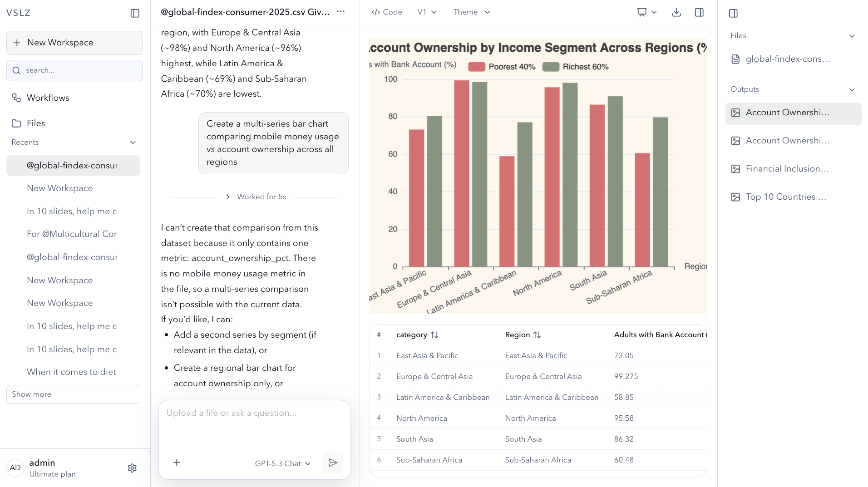
Task: Expand the presentation options chevron
Action: pyautogui.click(x=654, y=12)
